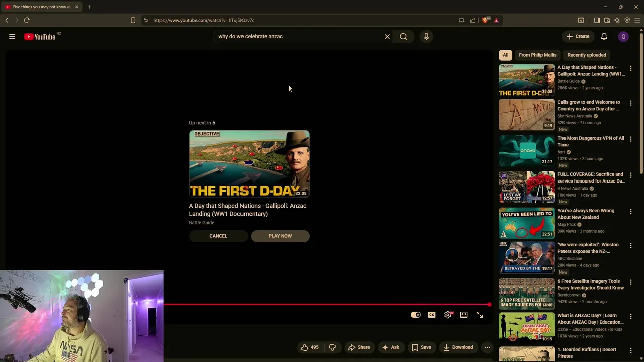Click the red video progress bar
This screenshot has width=644, height=362.
tap(327, 304)
